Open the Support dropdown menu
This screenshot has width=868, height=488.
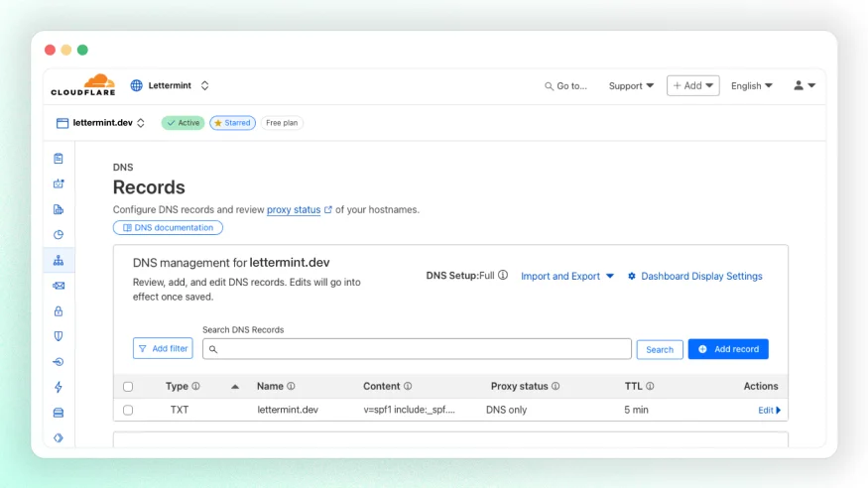[x=631, y=85]
